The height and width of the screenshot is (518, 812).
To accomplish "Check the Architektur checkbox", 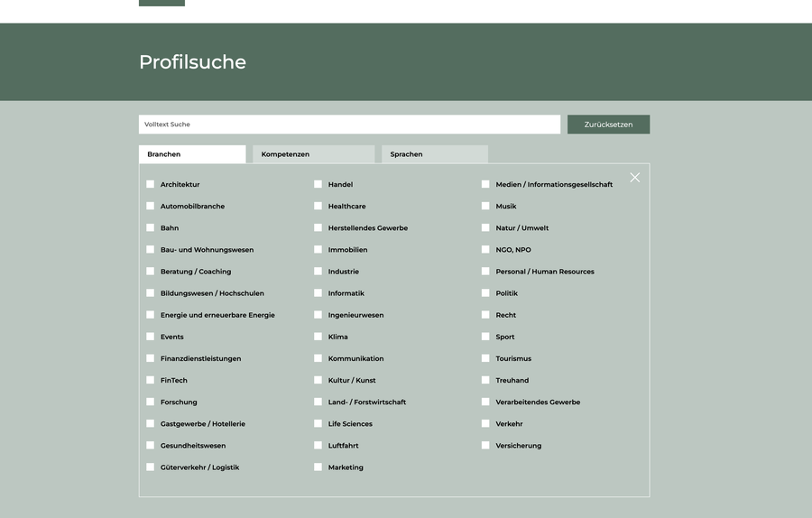I will tap(151, 184).
